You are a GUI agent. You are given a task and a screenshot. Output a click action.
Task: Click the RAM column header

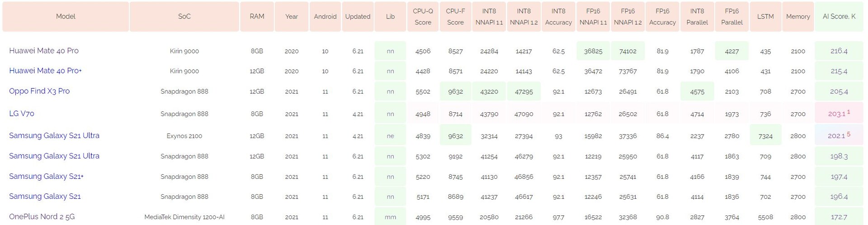[257, 17]
